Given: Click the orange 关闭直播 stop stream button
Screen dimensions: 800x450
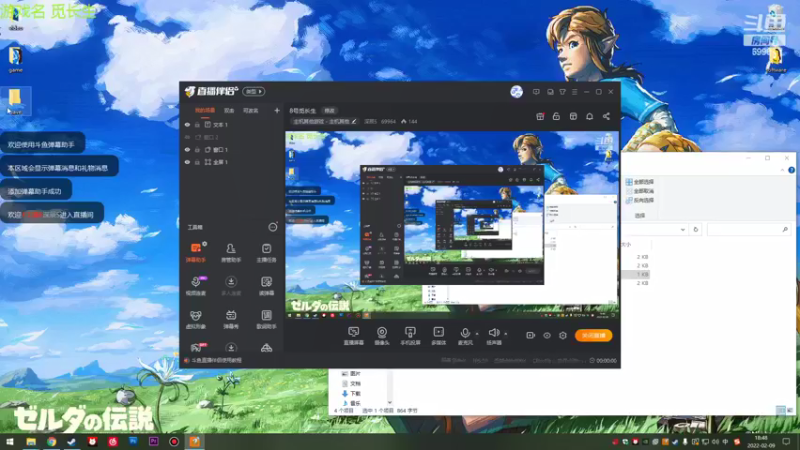Looking at the screenshot, I should (x=593, y=335).
